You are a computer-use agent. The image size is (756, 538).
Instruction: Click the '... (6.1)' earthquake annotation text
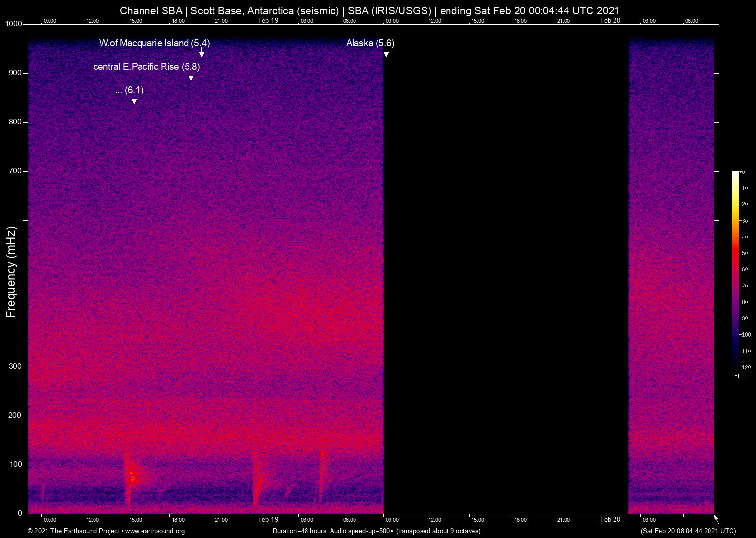coord(129,90)
